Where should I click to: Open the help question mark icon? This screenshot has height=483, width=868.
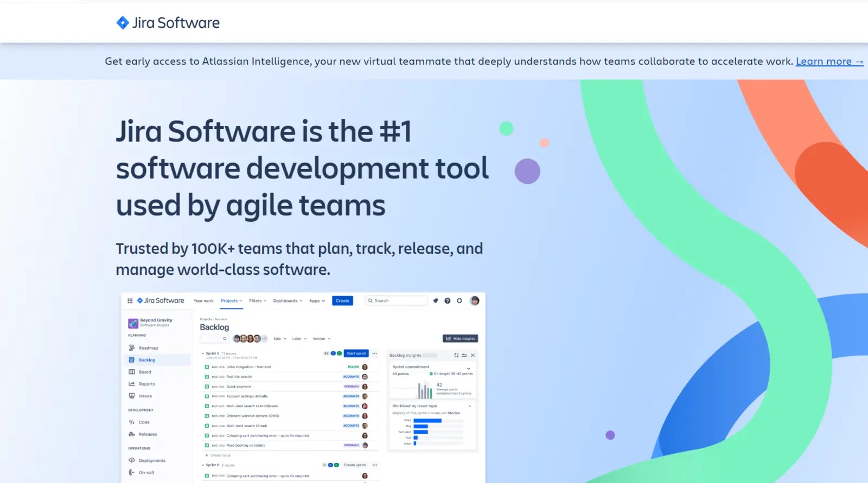(x=448, y=301)
